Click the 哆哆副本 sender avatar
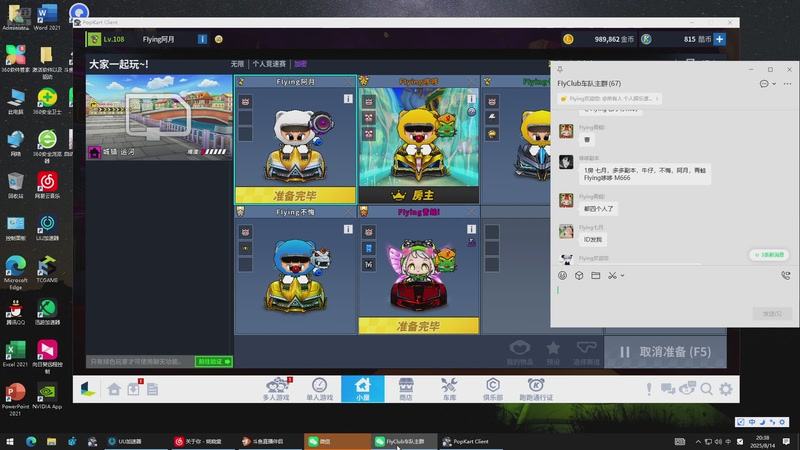 pos(566,162)
